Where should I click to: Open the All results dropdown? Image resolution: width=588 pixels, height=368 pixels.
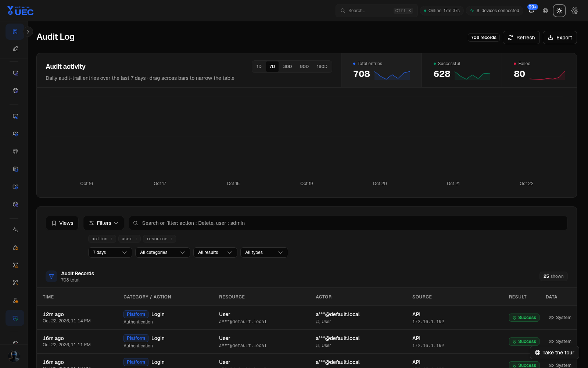(x=215, y=252)
